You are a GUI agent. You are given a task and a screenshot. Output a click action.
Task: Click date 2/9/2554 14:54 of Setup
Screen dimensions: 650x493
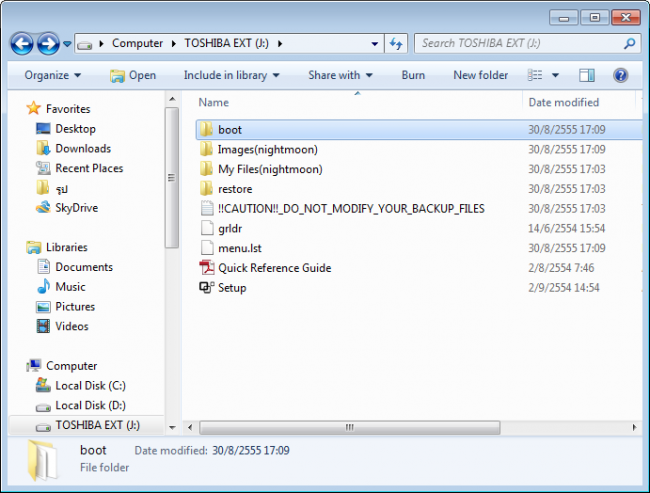pos(563,288)
